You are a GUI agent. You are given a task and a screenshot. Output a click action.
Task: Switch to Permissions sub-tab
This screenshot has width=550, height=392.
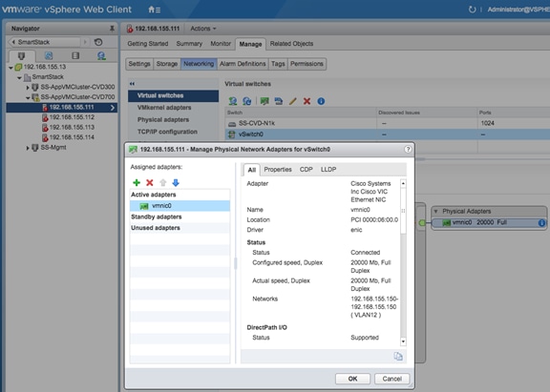(307, 64)
